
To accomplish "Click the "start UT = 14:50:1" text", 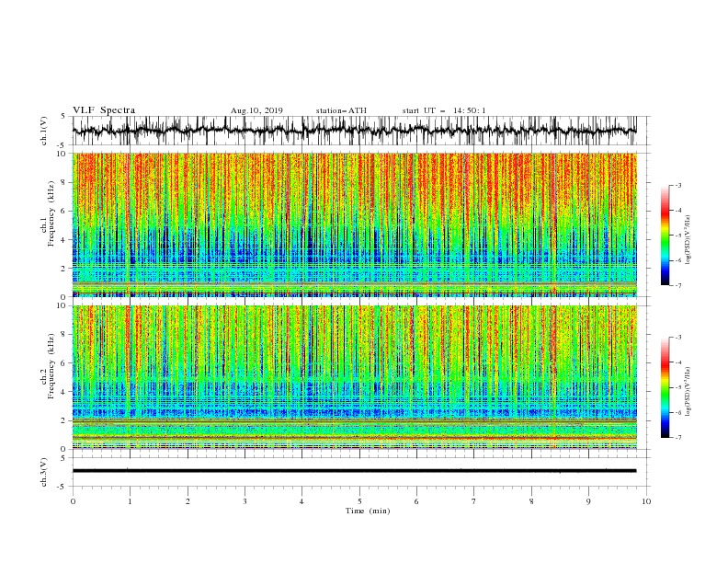I will point(443,110).
